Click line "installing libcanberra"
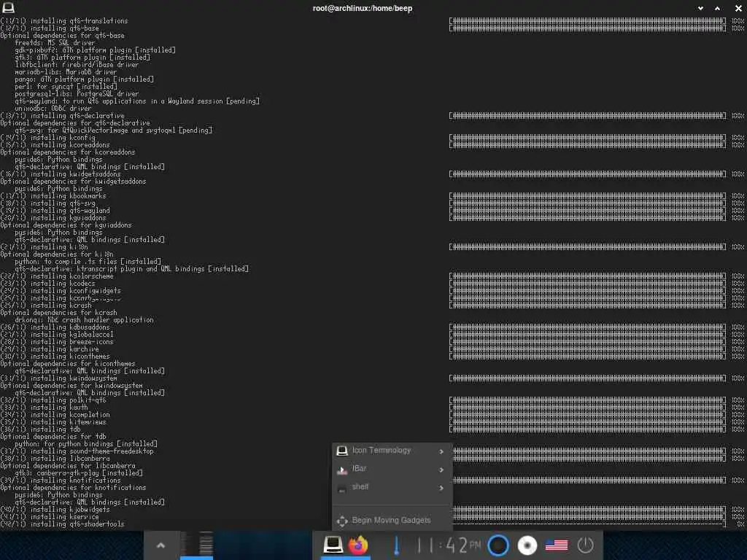 click(x=55, y=459)
